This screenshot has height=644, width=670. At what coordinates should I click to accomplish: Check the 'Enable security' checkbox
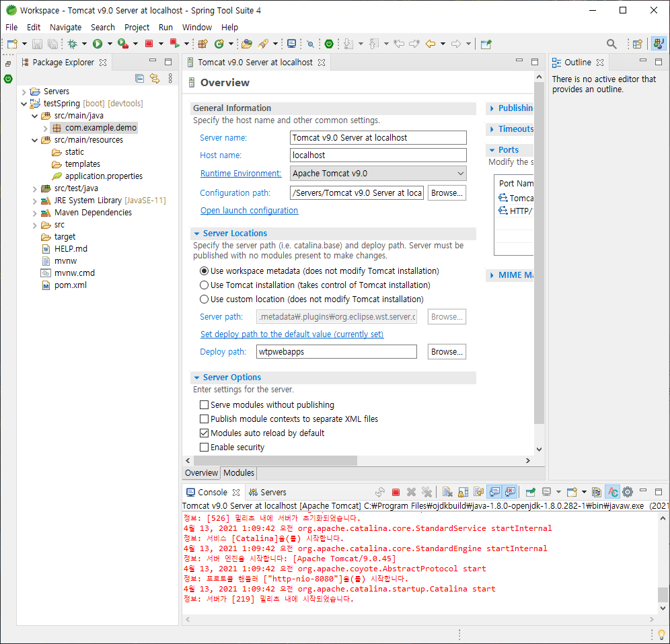coord(204,447)
